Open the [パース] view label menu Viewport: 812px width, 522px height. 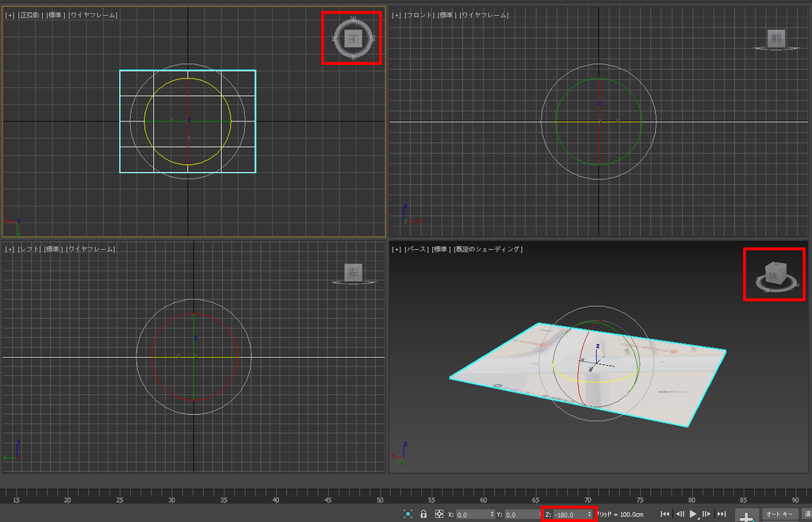[417, 249]
